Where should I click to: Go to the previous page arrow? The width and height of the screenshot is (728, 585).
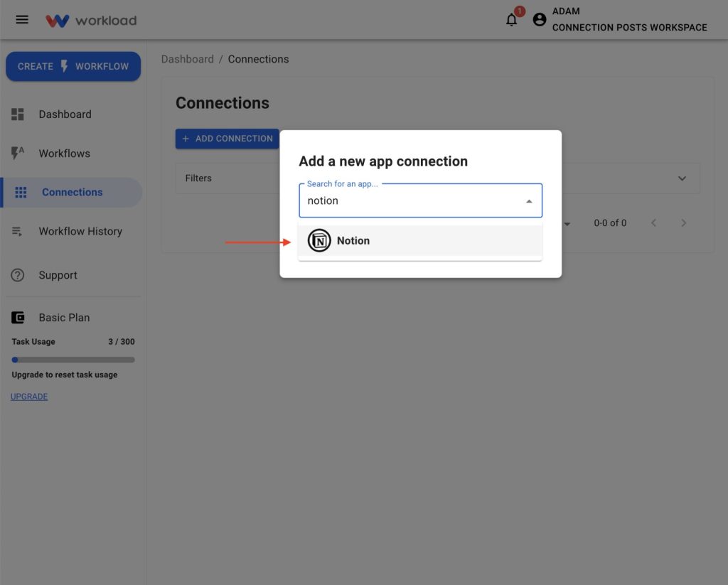pyautogui.click(x=653, y=223)
